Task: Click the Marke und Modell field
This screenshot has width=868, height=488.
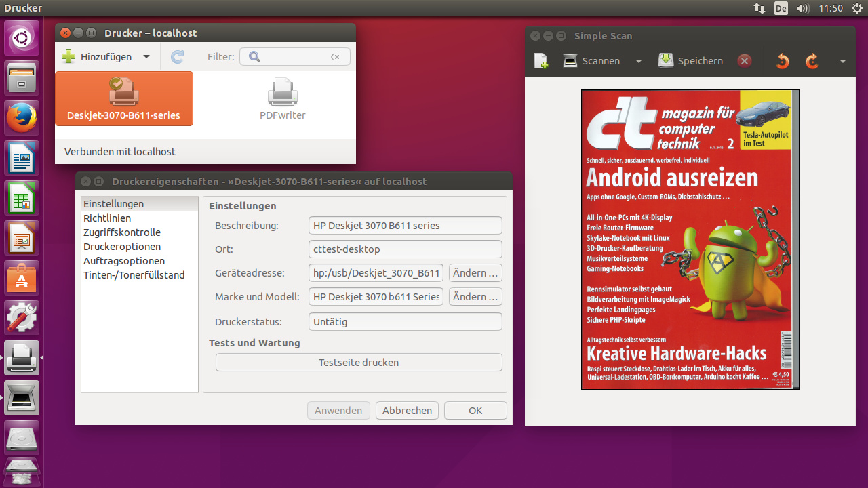Action: pos(376,297)
